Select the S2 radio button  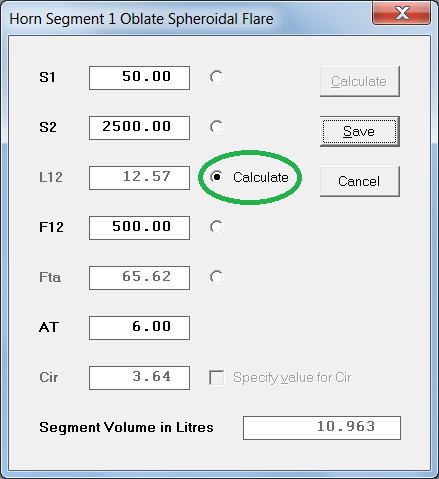tap(217, 127)
